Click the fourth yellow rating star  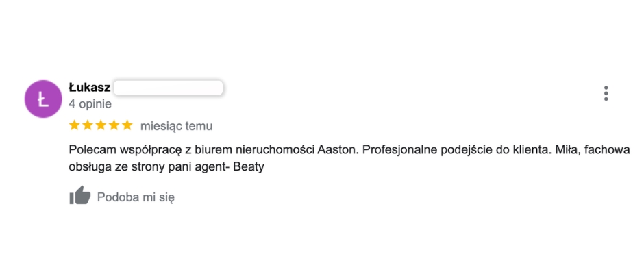pyautogui.click(x=114, y=125)
